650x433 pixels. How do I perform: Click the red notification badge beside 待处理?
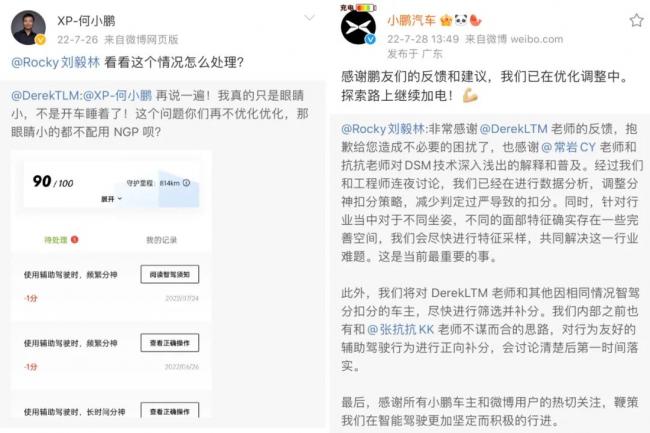tap(75, 239)
